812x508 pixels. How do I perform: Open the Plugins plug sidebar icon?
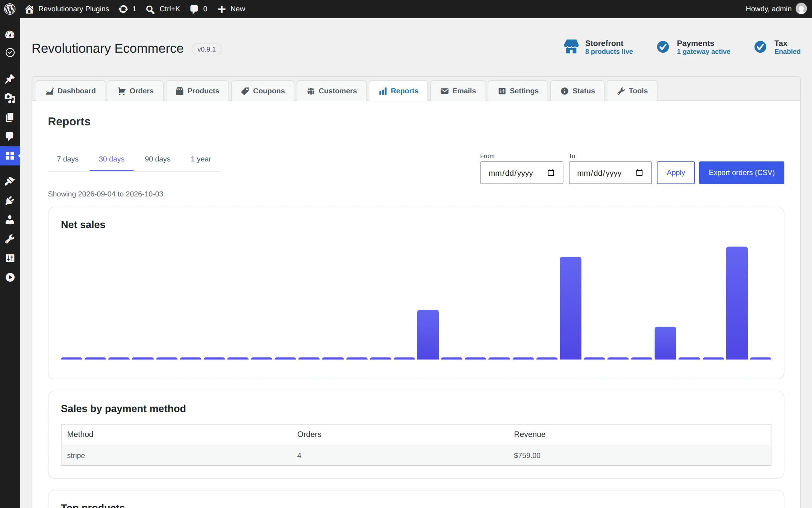click(x=10, y=201)
